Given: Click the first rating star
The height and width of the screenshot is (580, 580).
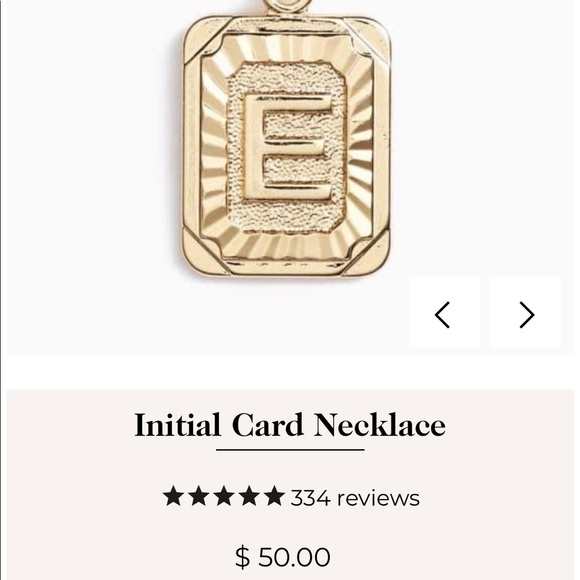Looking at the screenshot, I should click(173, 496).
